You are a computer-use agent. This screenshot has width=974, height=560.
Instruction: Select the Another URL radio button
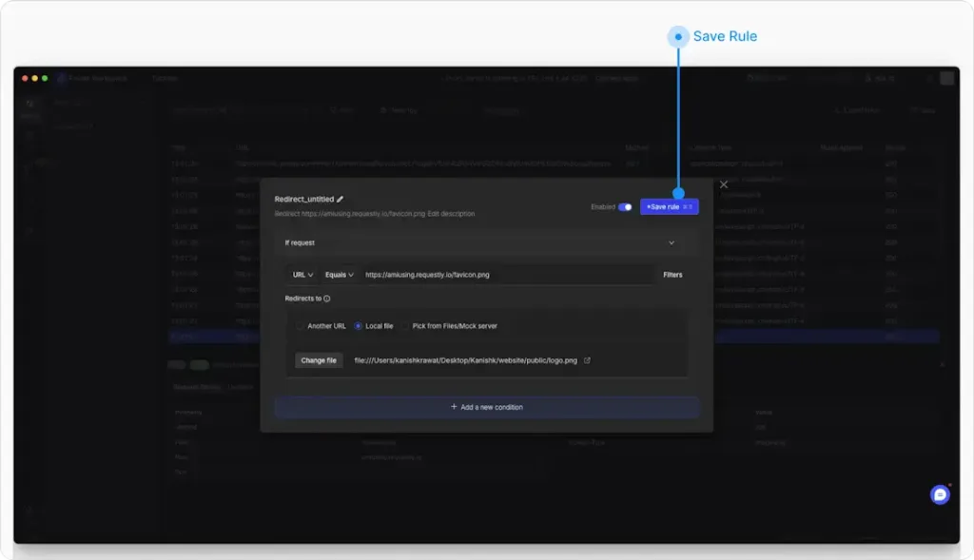click(300, 326)
